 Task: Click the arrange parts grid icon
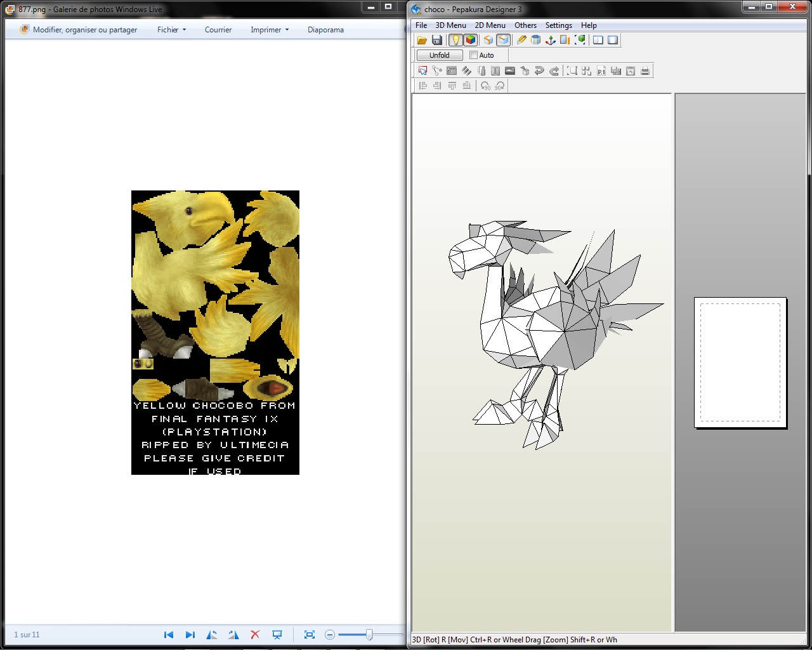(x=587, y=71)
